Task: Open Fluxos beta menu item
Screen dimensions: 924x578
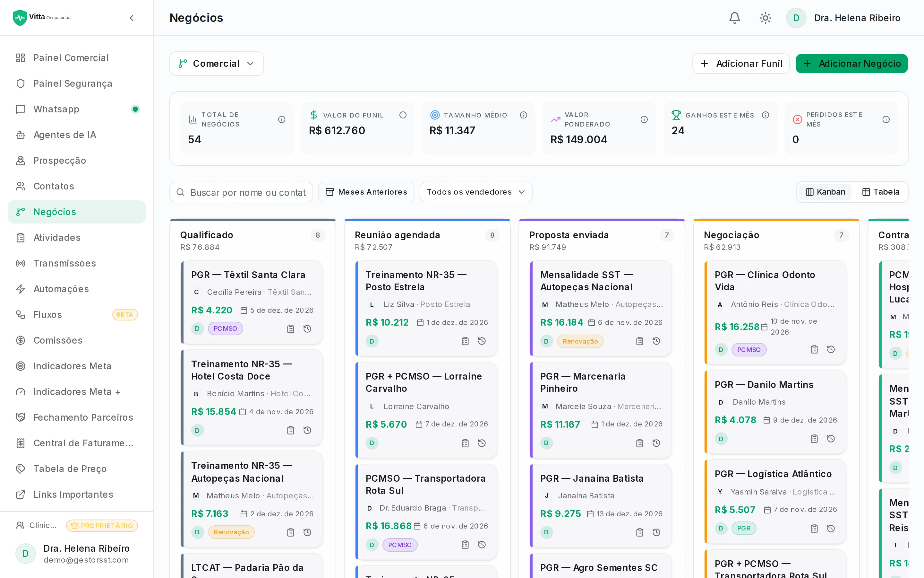Action: click(77, 315)
